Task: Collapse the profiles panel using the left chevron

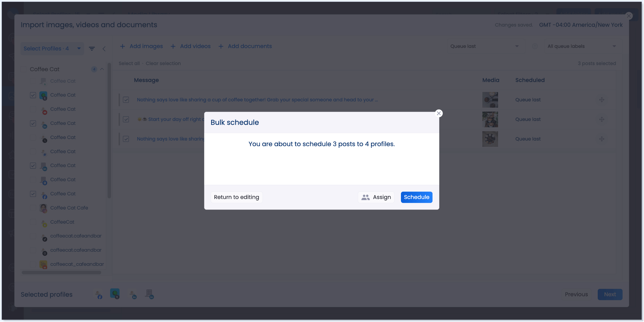Action: coord(104,49)
